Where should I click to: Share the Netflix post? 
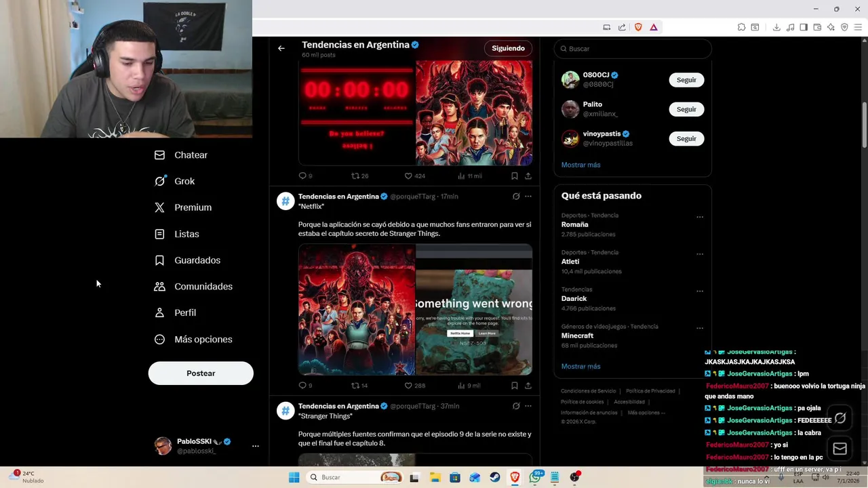coord(528,386)
